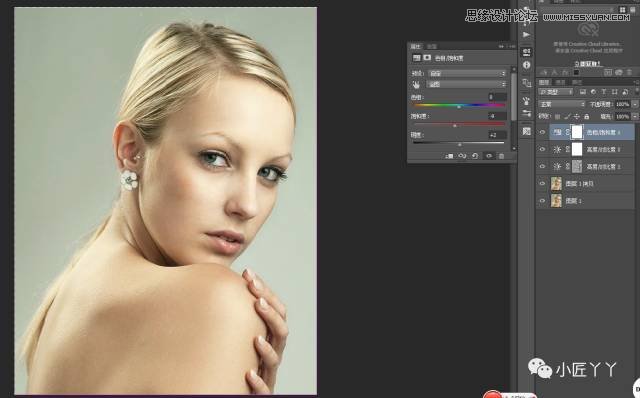The width and height of the screenshot is (640, 398).
Task: Move the Lightness slider handle
Action: 460,145
